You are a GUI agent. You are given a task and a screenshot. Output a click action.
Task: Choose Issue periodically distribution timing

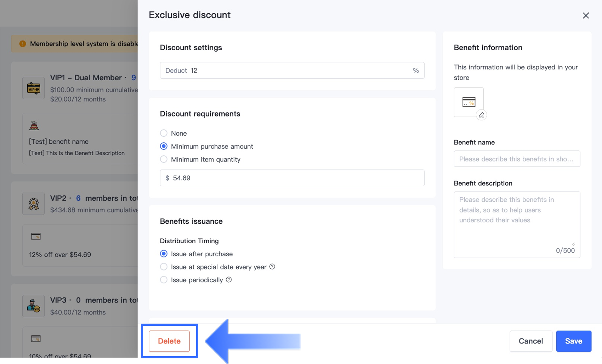click(x=164, y=280)
